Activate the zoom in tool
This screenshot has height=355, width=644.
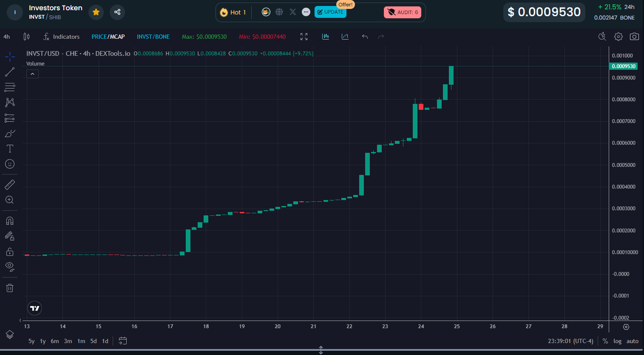coord(10,200)
